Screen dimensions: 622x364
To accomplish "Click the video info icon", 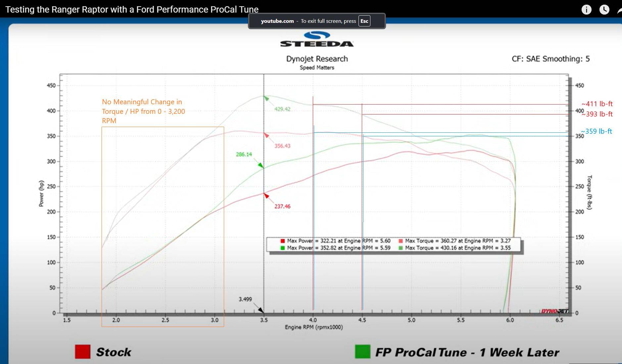I will 586,10.
